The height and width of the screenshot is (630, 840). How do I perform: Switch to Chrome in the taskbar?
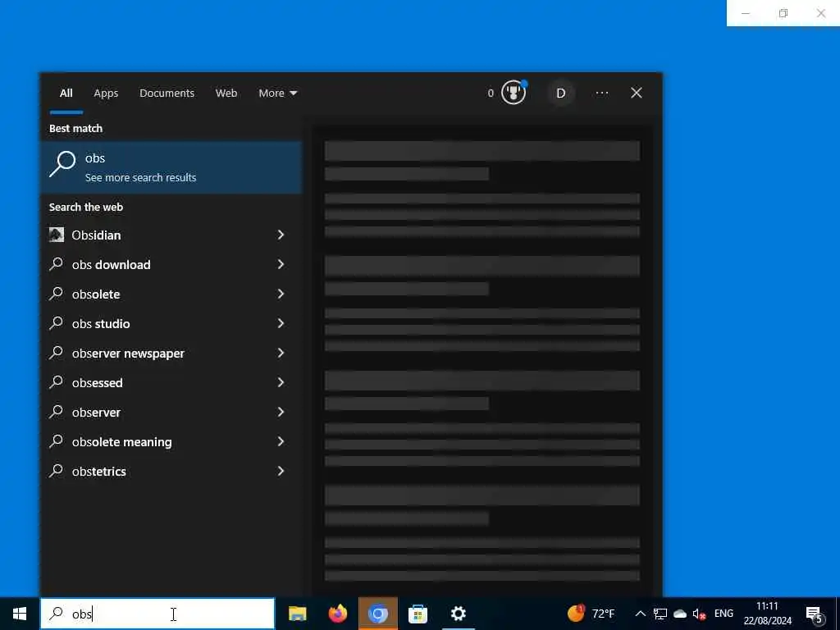pos(377,614)
